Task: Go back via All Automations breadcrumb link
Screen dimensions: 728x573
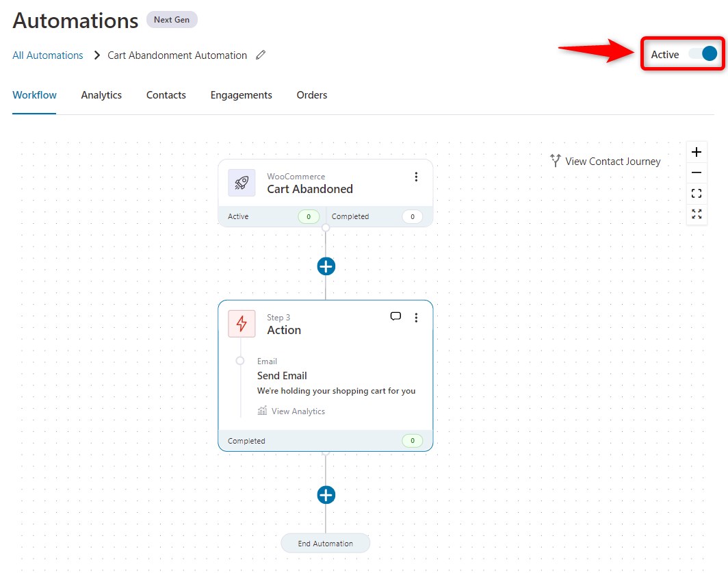Action: click(x=47, y=55)
